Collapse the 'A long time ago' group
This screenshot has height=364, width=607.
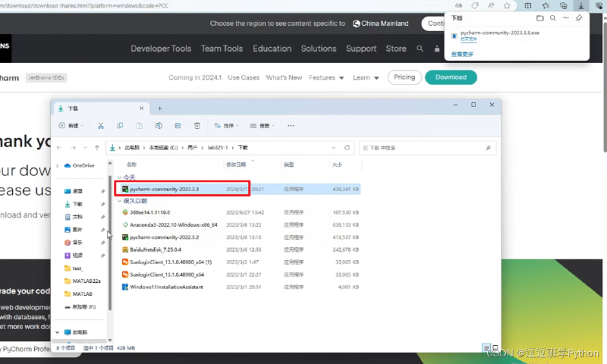click(x=119, y=201)
